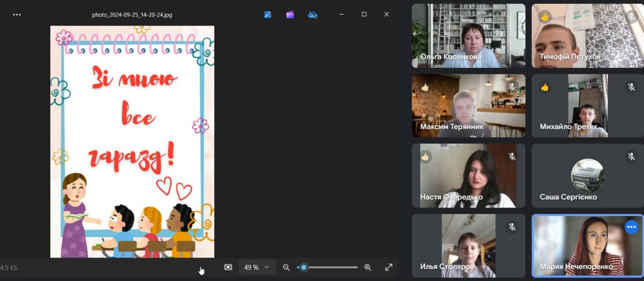Click muted microphone icon on Саша Сергієнко tile
This screenshot has height=281, width=644.
(x=631, y=157)
